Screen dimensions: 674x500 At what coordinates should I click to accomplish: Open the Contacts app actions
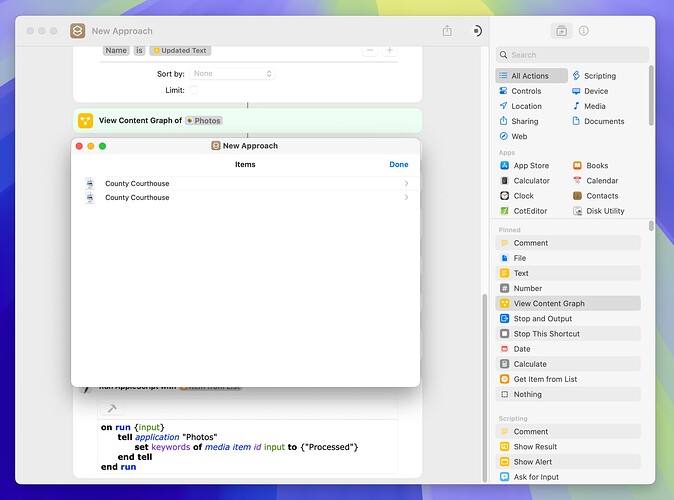[595, 196]
